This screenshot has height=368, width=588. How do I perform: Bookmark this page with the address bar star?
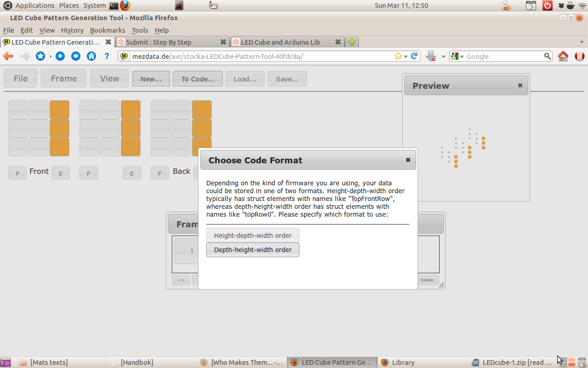point(398,56)
